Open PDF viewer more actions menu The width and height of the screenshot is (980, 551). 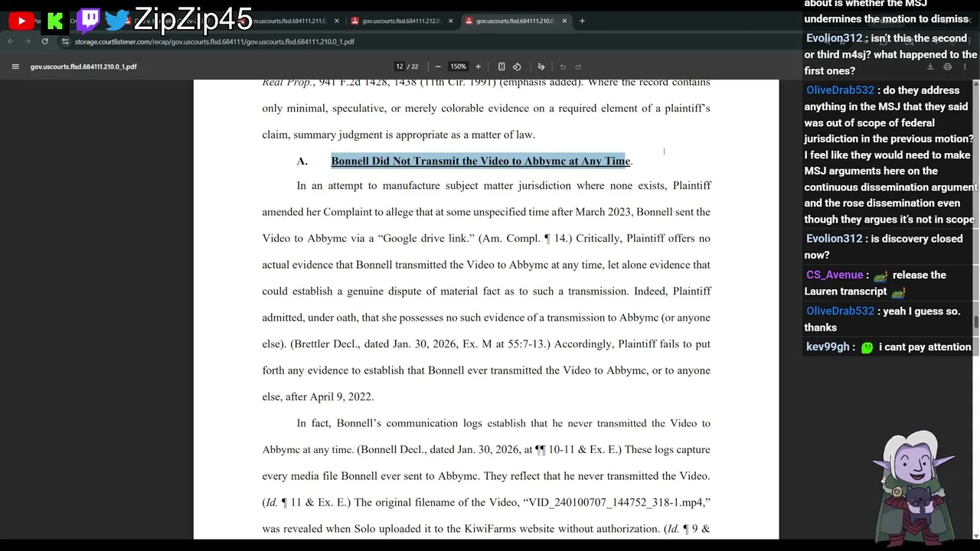point(965,67)
